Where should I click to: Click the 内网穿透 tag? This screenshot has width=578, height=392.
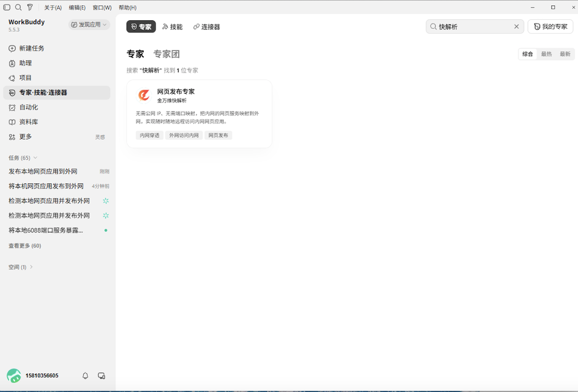[150, 135]
